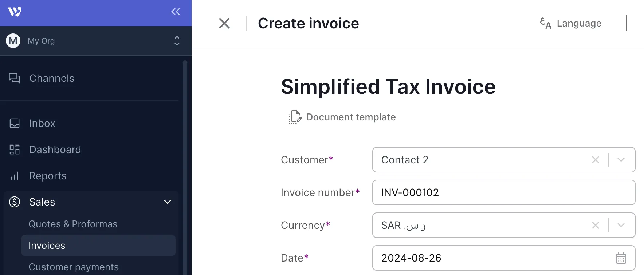The height and width of the screenshot is (275, 644).
Task: Click the Invoice number input field
Action: point(503,192)
